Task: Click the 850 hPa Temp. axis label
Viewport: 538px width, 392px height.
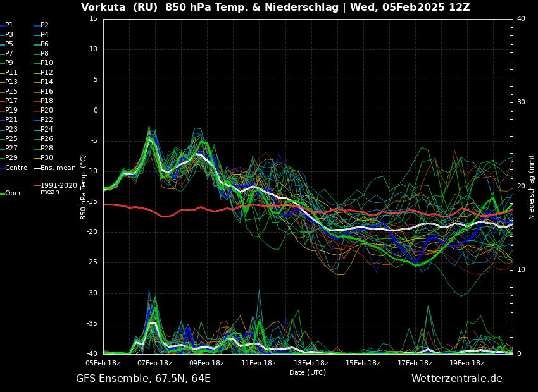Action: point(83,187)
